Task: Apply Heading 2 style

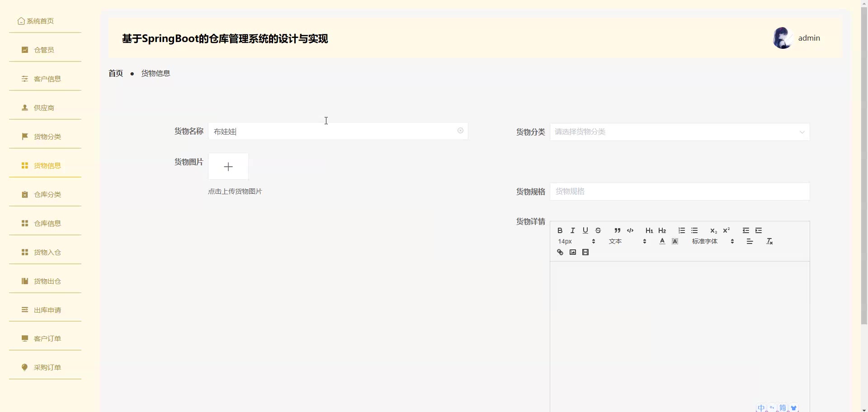Action: [662, 230]
